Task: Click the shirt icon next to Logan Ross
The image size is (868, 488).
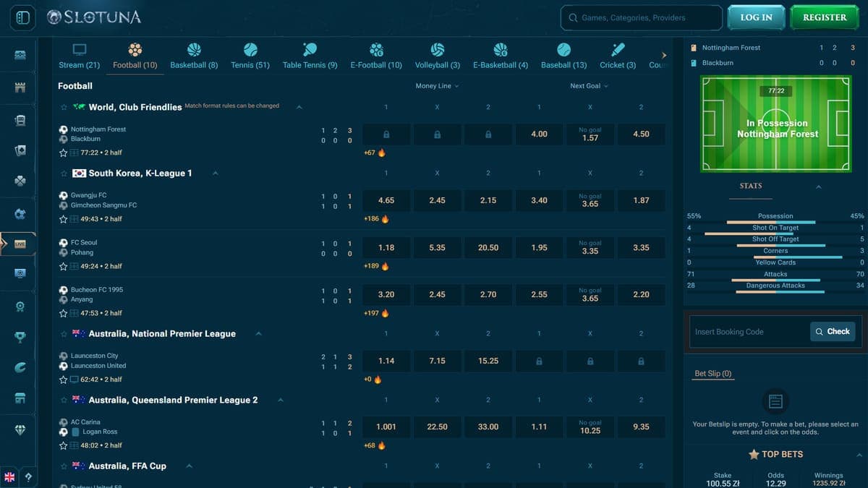Action: coord(76,432)
